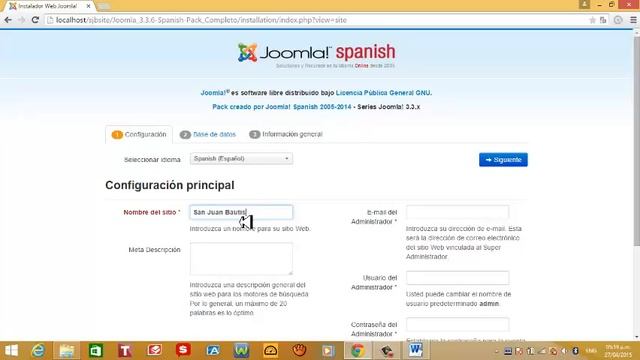The image size is (640, 360).
Task: Click the Chrome user profile icon
Action: (584, 4)
